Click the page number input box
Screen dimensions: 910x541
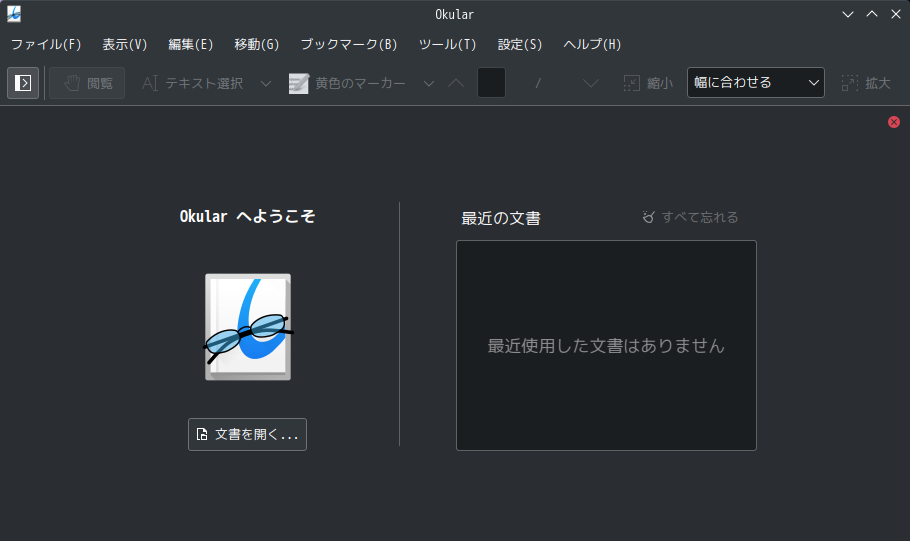pyautogui.click(x=491, y=82)
